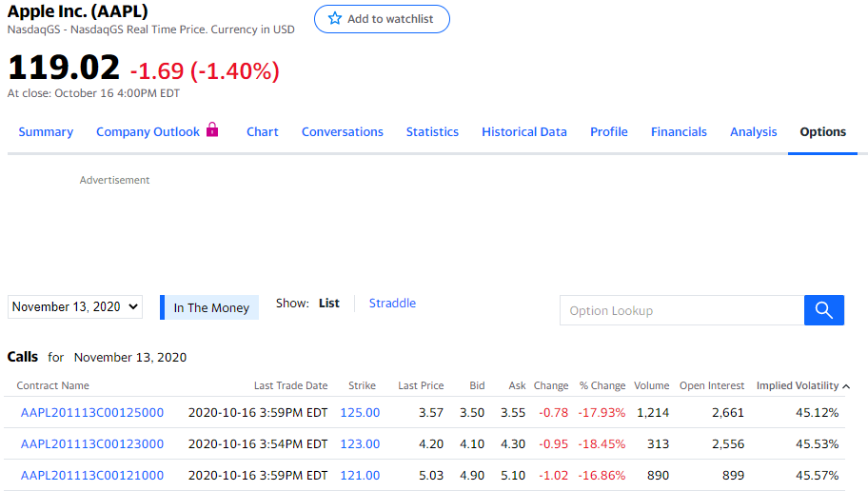This screenshot has width=868, height=491.
Task: Toggle the In The Money filter
Action: pyautogui.click(x=210, y=307)
